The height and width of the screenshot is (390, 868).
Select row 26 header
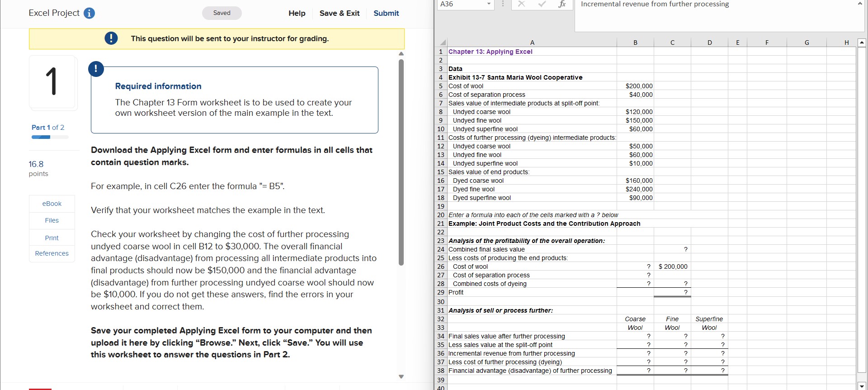[x=441, y=266]
